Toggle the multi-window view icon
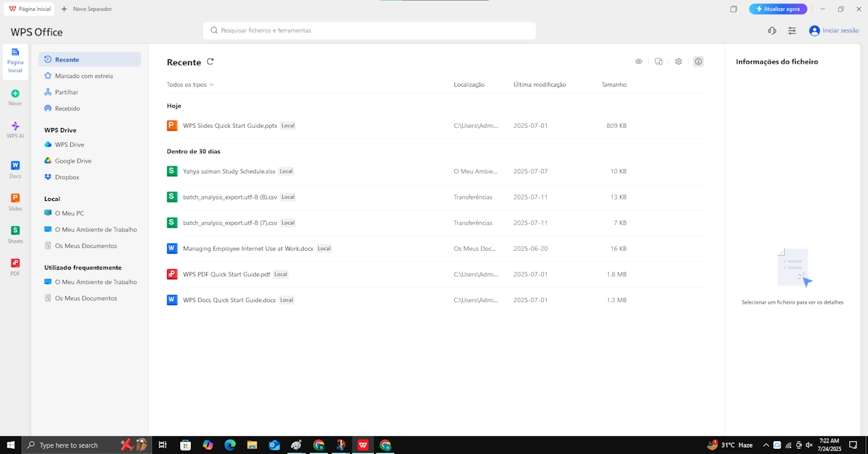Viewport: 868px width, 454px height. (x=658, y=61)
